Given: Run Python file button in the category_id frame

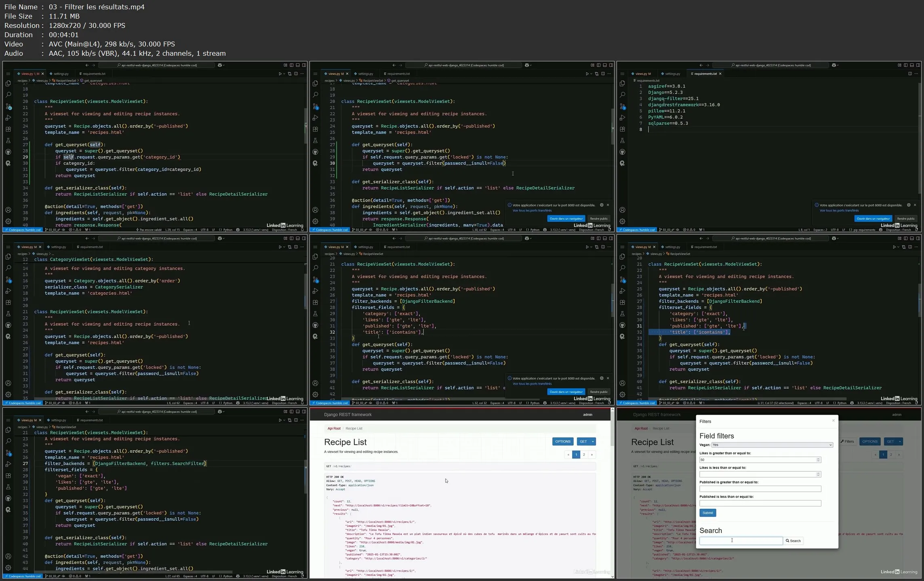Looking at the screenshot, I should pyautogui.click(x=280, y=74).
